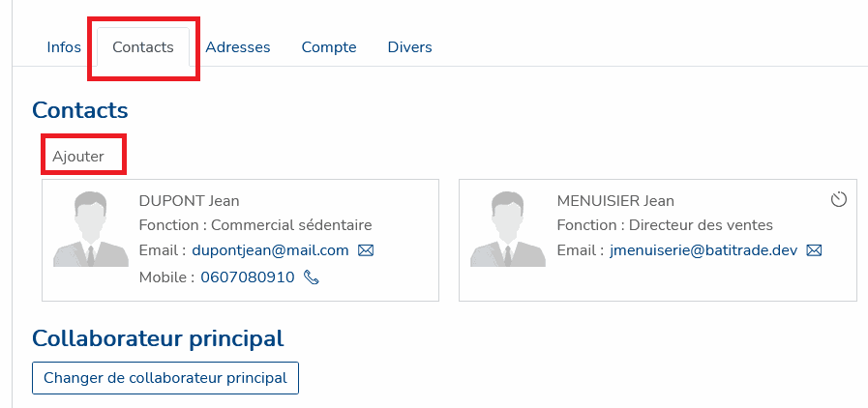Image resolution: width=868 pixels, height=408 pixels.
Task: Click envelope icon next to jmenuiserie@batitrade.dev
Action: (x=814, y=251)
